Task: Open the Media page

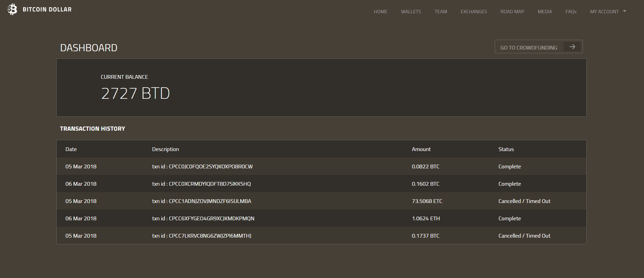Action: pos(545,12)
